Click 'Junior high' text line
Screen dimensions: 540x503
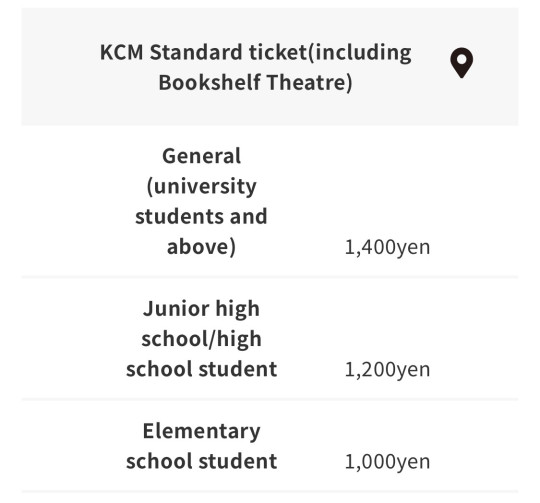201,308
